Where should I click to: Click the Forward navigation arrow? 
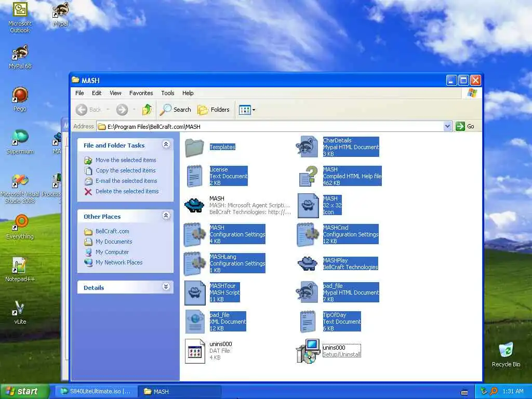[x=122, y=110]
